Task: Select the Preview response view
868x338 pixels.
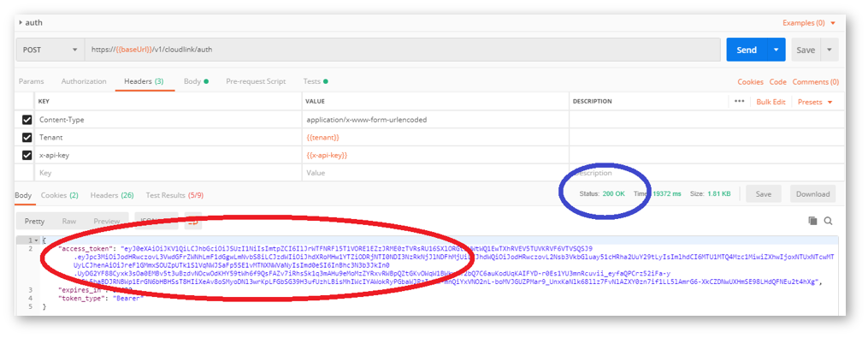Action: tap(107, 221)
